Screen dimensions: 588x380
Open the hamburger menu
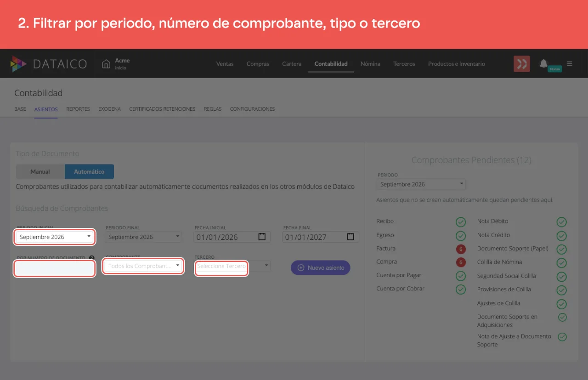pyautogui.click(x=570, y=64)
